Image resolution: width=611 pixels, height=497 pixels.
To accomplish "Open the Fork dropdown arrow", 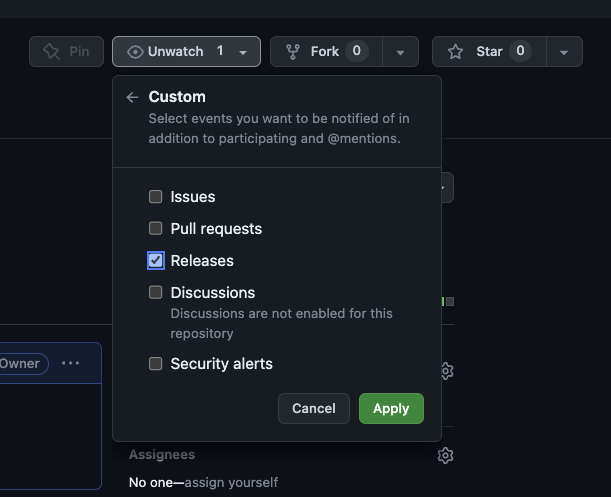I will tap(400, 52).
